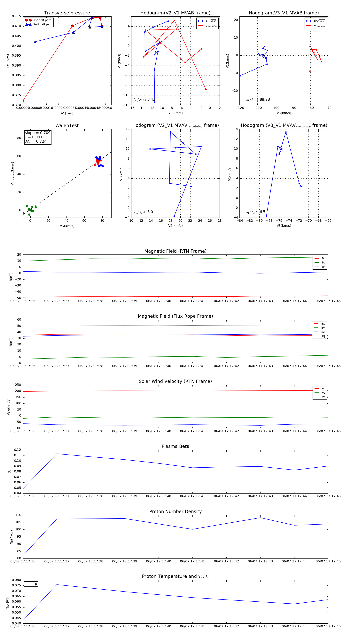Viewport: 351px width, 644px height.
Task: Click the λ1/λ2 ≈ 3.0 label
Action: coord(143,212)
